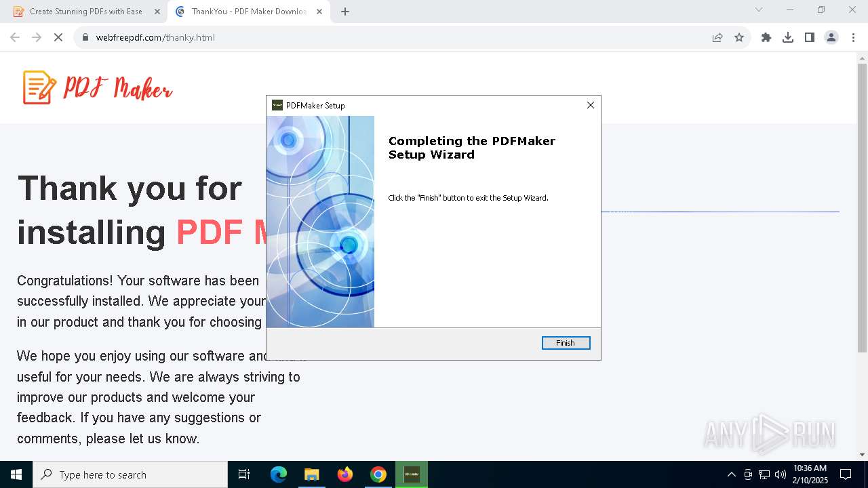The width and height of the screenshot is (868, 488).
Task: Open Task View on taskbar
Action: point(244,474)
